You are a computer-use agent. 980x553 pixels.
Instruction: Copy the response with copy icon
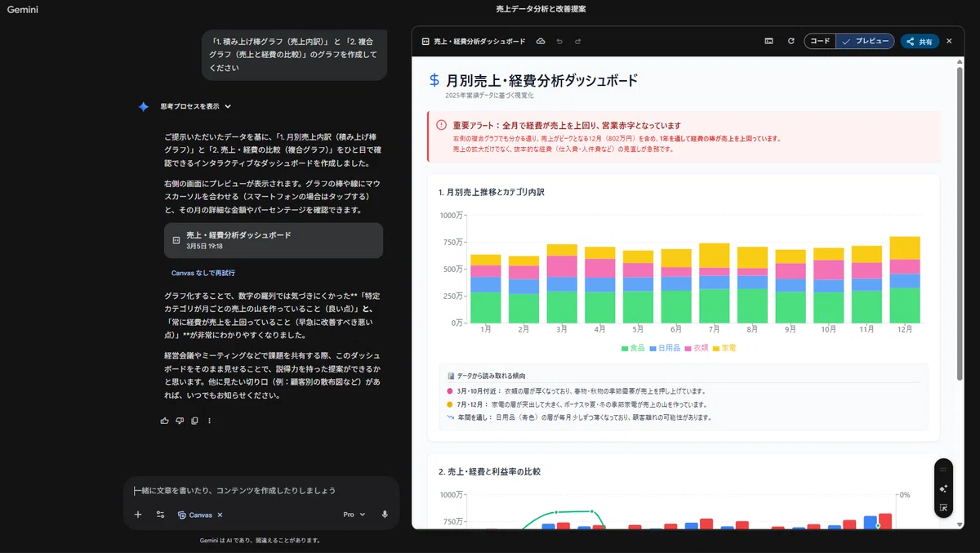[194, 421]
